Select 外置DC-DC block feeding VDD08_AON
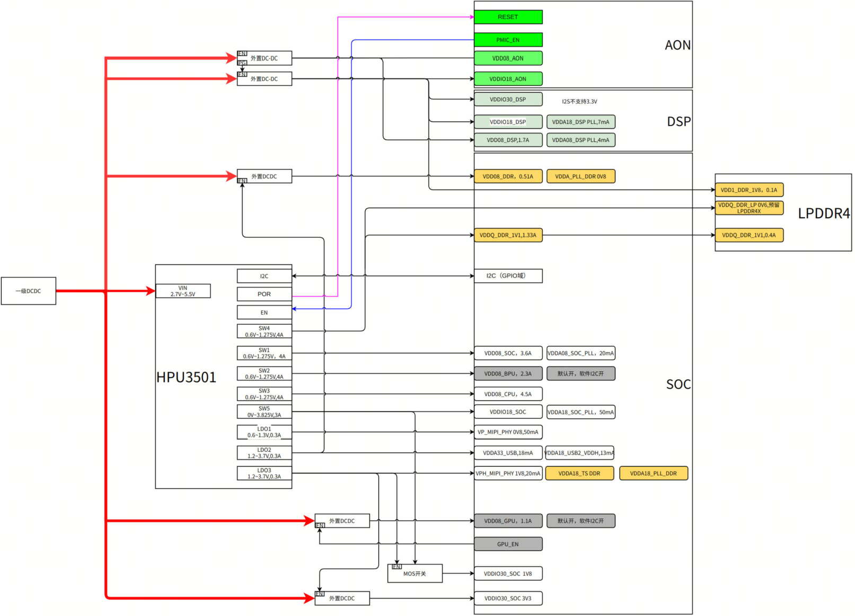 (x=264, y=58)
